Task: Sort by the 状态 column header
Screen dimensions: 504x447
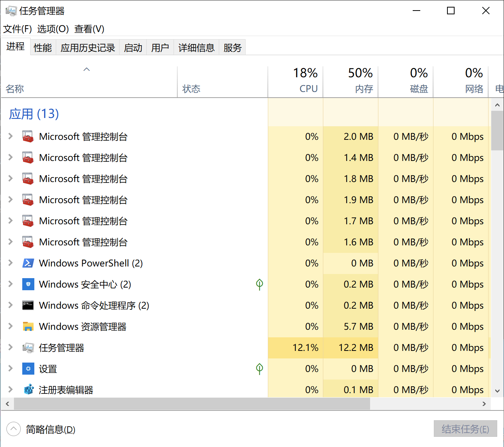Action: 223,82
